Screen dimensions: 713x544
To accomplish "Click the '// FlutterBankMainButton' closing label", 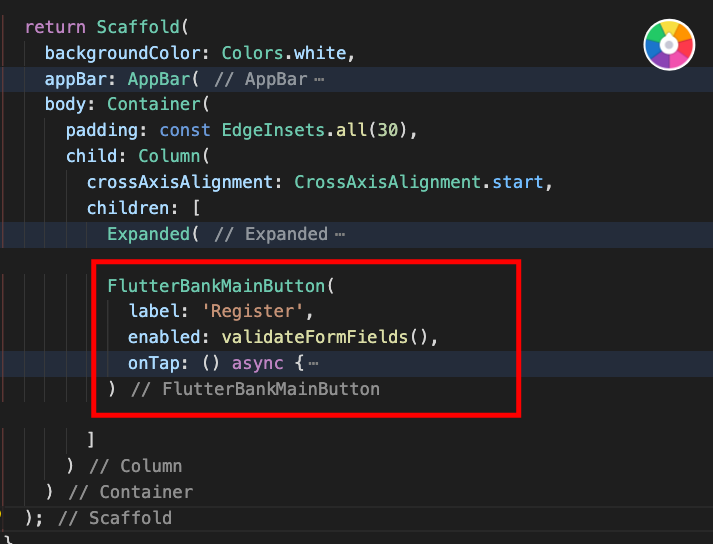I will click(255, 389).
